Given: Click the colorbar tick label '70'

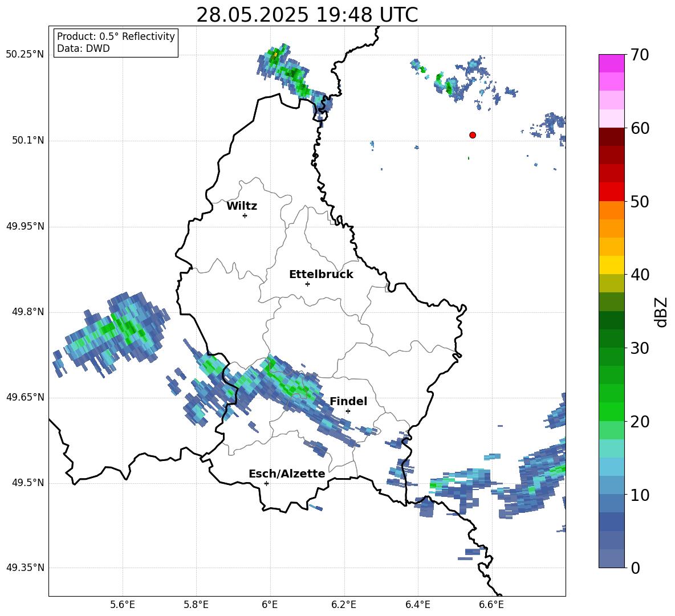Looking at the screenshot, I should (x=640, y=55).
